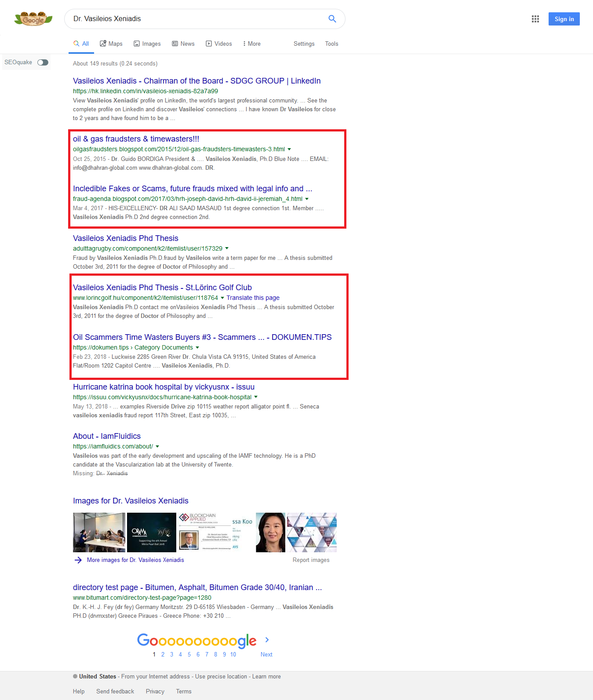This screenshot has width=593, height=700.
Task: Click the hk.linkedin.com green URL text
Action: (146, 91)
